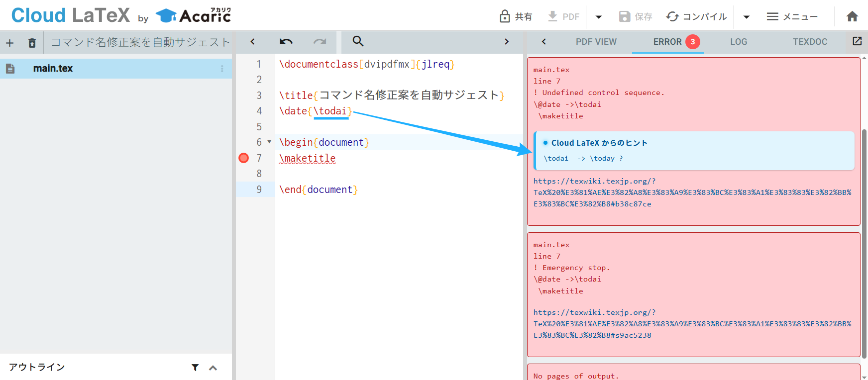Select the main.tex file
This screenshot has height=380, width=868.
tap(116, 69)
